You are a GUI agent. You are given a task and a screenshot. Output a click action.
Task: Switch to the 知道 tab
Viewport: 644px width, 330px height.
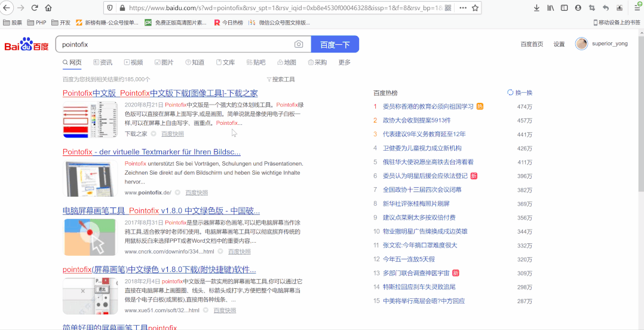pos(195,62)
